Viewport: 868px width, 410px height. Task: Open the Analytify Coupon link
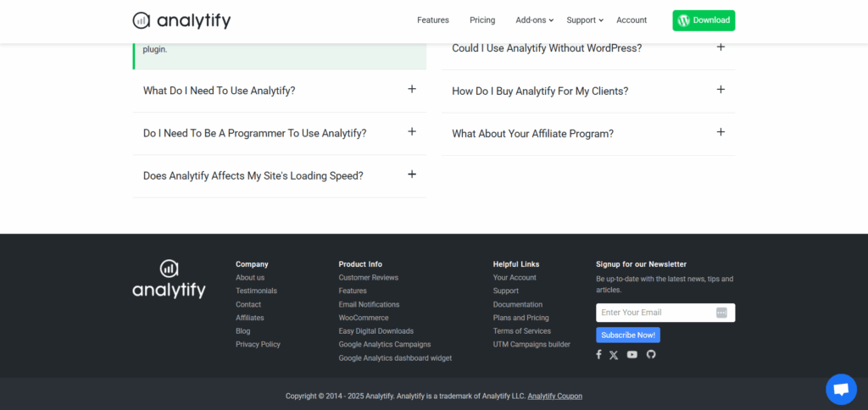(554, 396)
